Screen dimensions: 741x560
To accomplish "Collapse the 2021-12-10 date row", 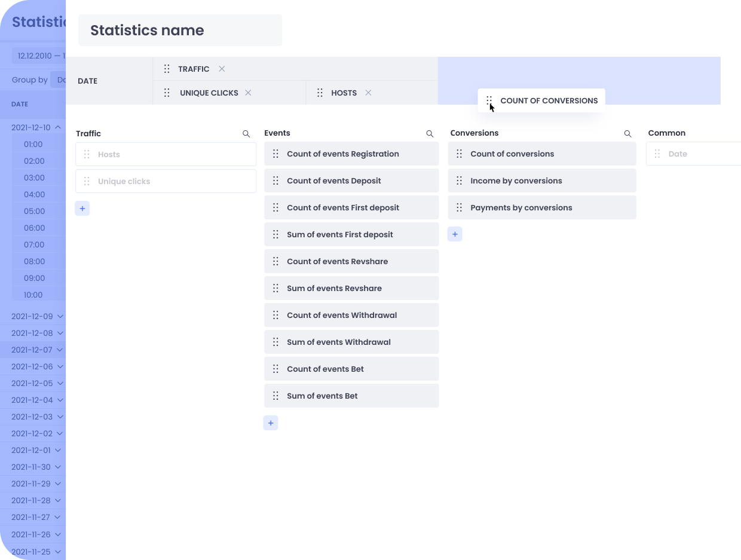I will (58, 127).
